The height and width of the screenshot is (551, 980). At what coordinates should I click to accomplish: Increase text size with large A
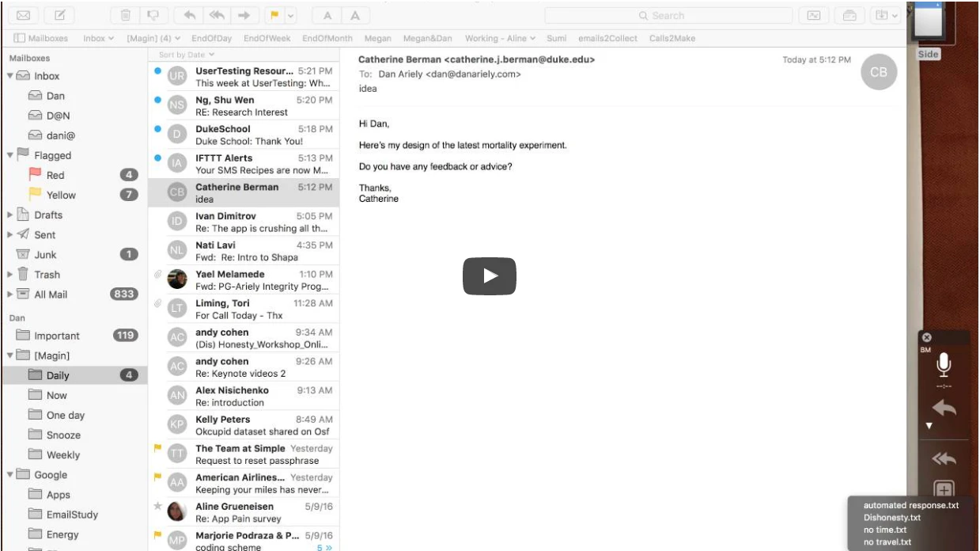coord(355,15)
